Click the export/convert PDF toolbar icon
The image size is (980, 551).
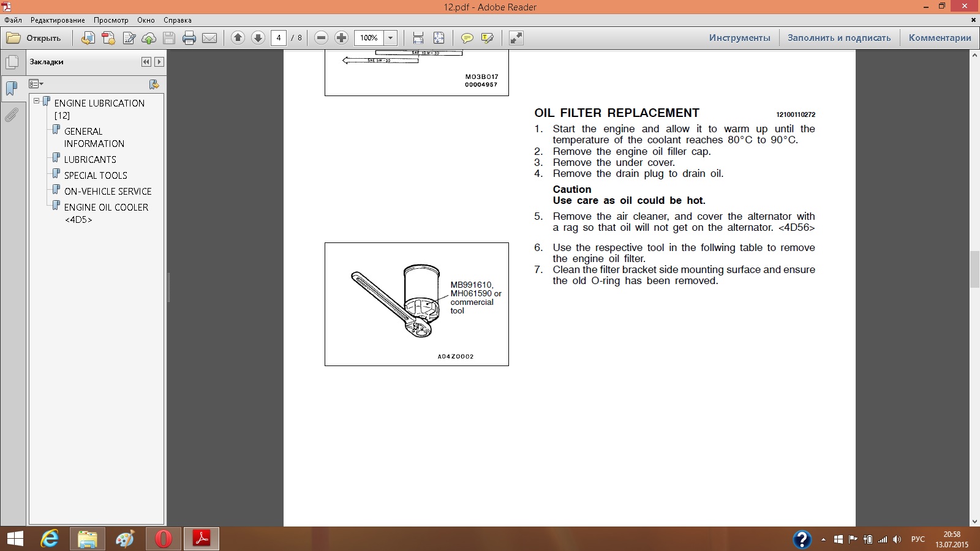click(x=88, y=38)
